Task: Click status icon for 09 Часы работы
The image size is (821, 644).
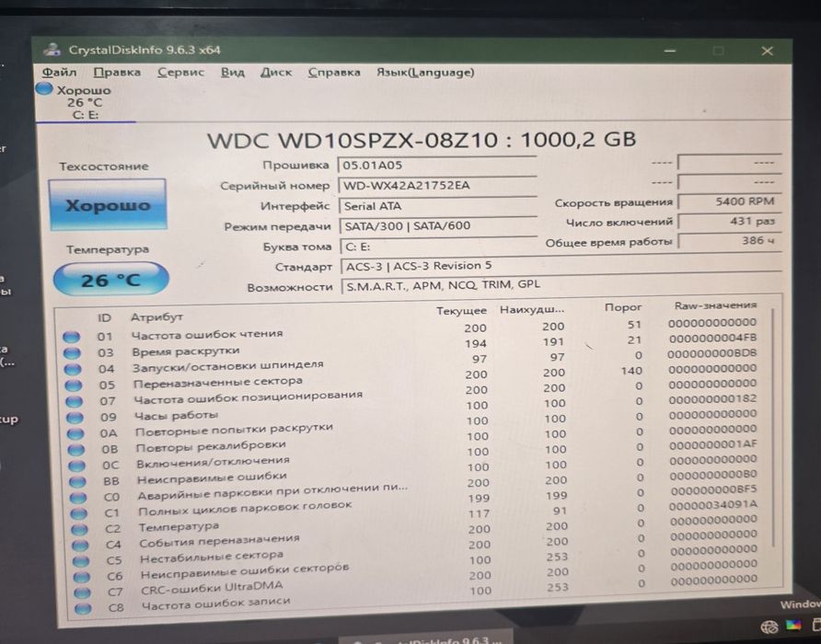Action: [x=75, y=418]
